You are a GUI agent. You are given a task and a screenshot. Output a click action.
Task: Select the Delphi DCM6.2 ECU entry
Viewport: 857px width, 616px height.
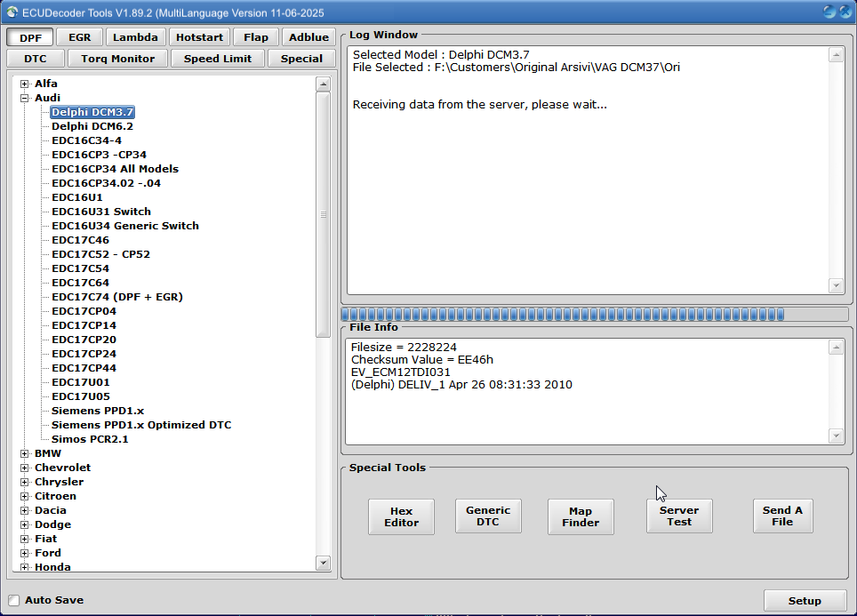[92, 125]
